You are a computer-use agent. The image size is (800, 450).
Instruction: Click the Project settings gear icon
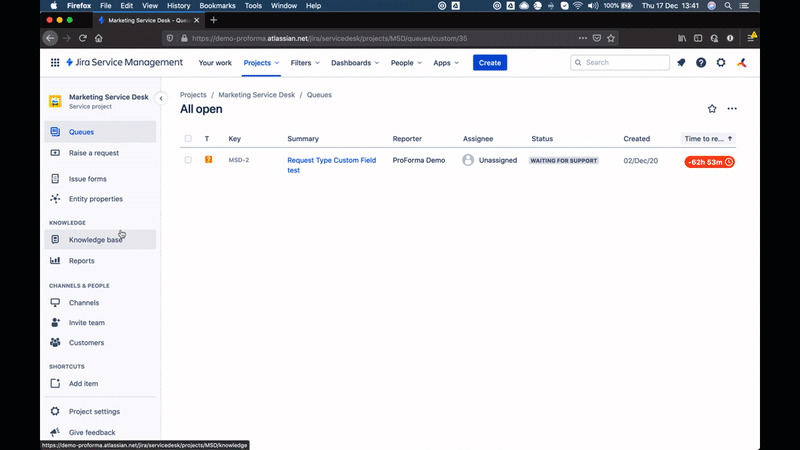(55, 411)
